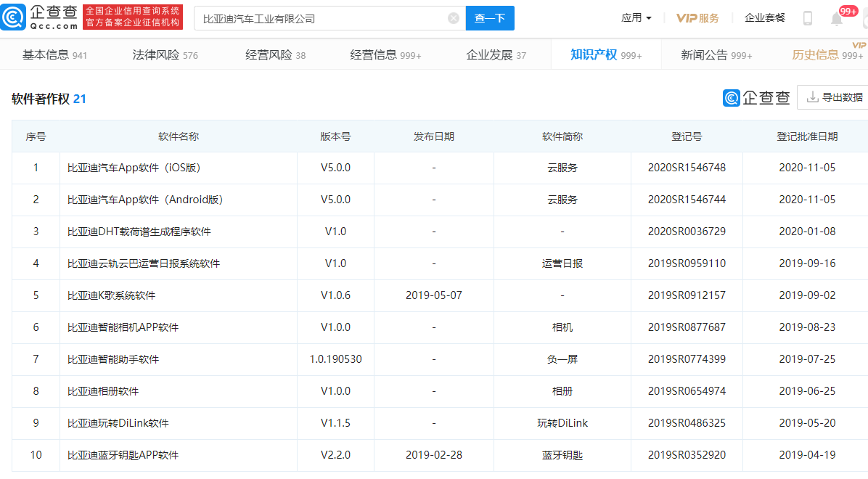This screenshot has height=479, width=868.
Task: Click the 负一屏 short name cell
Action: pyautogui.click(x=562, y=359)
